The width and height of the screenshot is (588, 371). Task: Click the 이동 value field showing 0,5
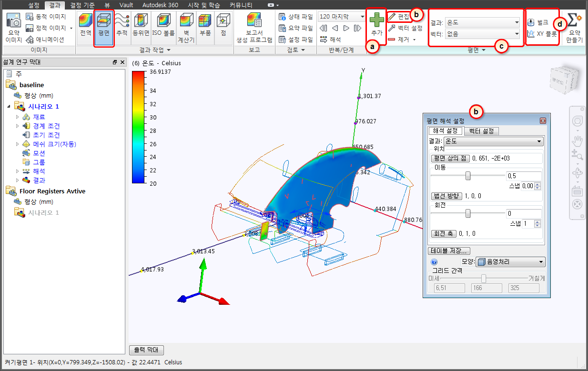coord(524,176)
